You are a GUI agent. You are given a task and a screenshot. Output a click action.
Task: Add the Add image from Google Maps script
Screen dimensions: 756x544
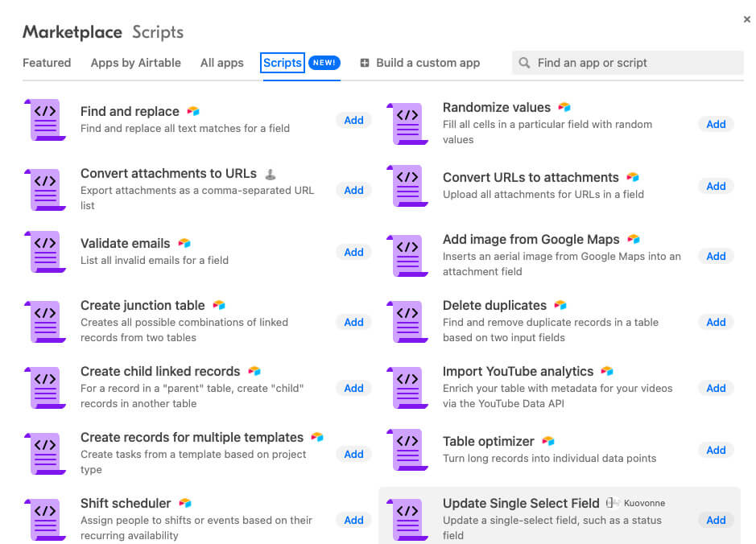(715, 256)
